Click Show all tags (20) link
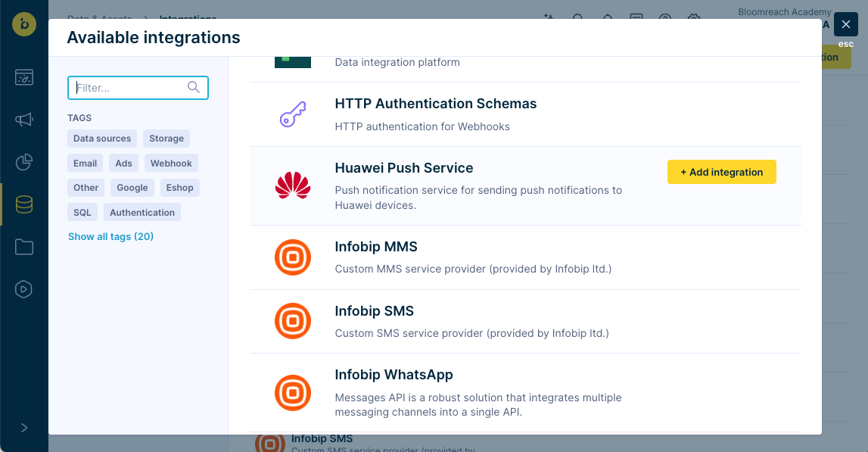Viewport: 868px width, 452px height. click(110, 236)
